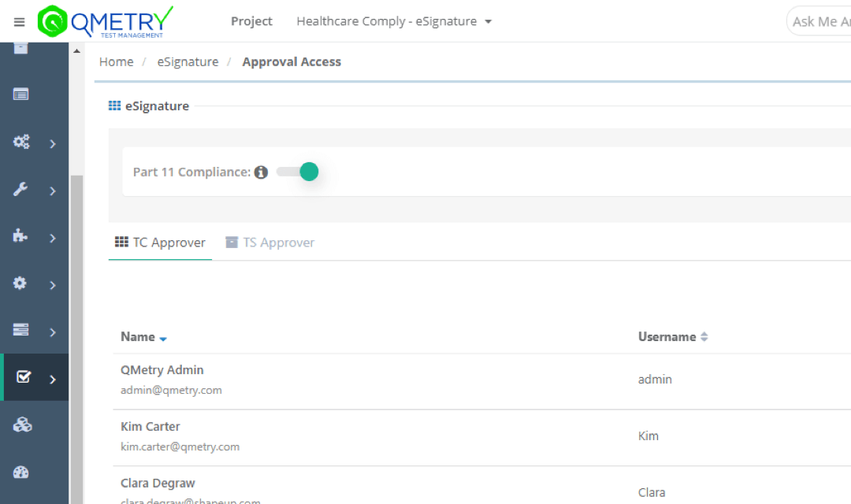Sort the table by Username column

[x=673, y=337]
